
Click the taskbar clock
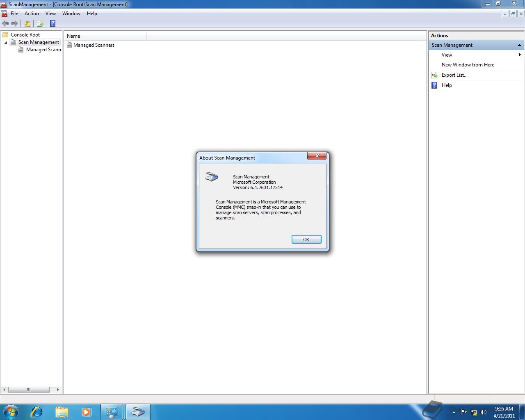coord(504,412)
